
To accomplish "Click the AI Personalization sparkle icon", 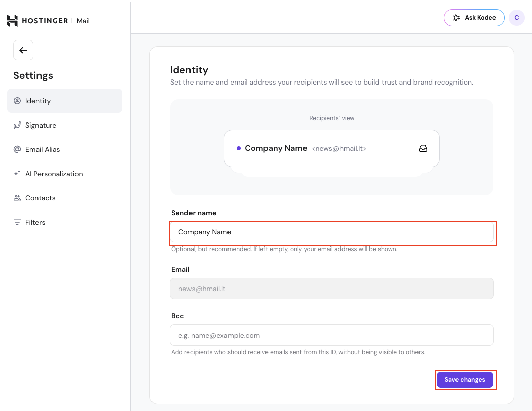I will tap(17, 174).
